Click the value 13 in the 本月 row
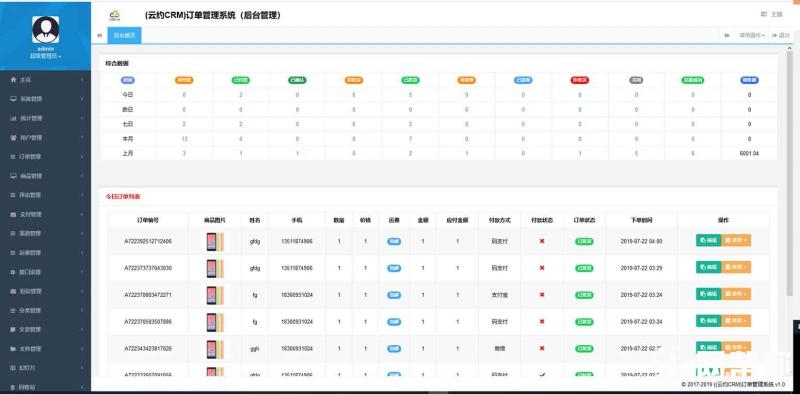 click(184, 139)
